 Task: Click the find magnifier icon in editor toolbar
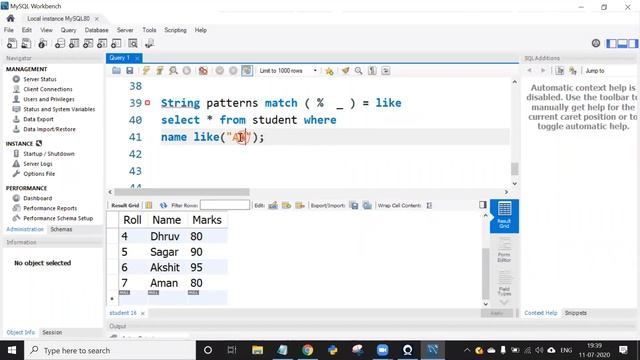358,71
